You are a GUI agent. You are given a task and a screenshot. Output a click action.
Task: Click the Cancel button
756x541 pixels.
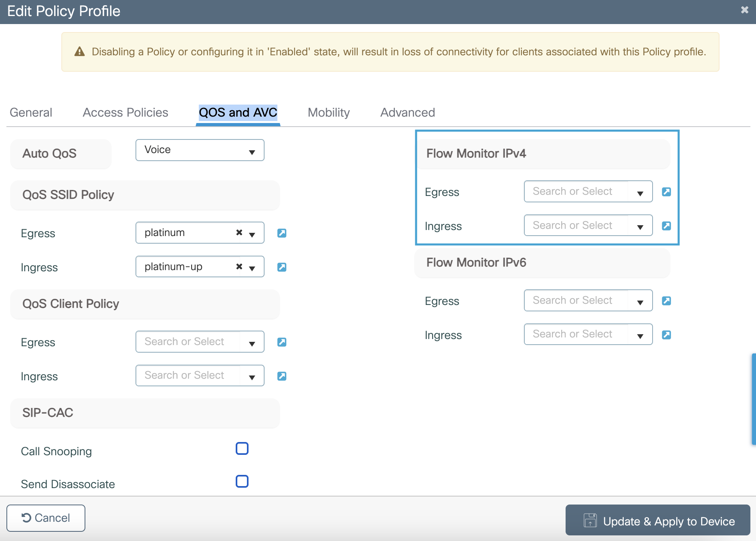pyautogui.click(x=46, y=518)
